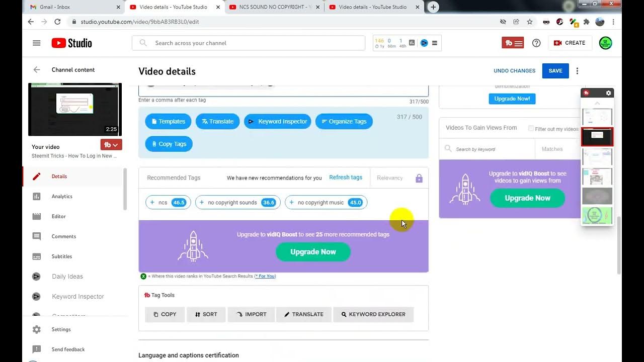Click the light-blue Upgrade Now! button
Image resolution: width=644 pixels, height=362 pixels.
tap(512, 99)
